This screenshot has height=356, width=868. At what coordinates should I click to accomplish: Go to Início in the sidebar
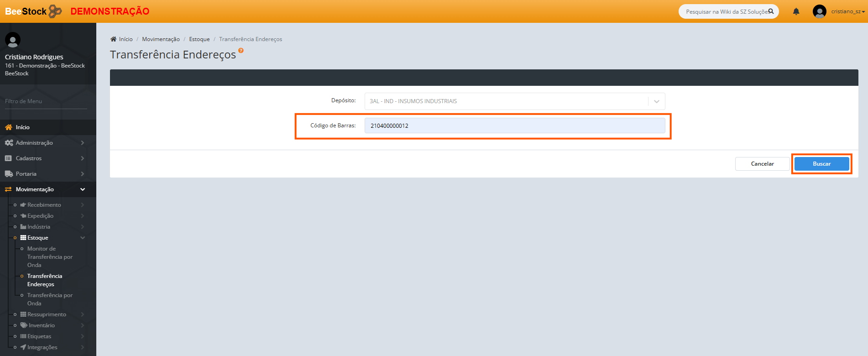pyautogui.click(x=22, y=127)
